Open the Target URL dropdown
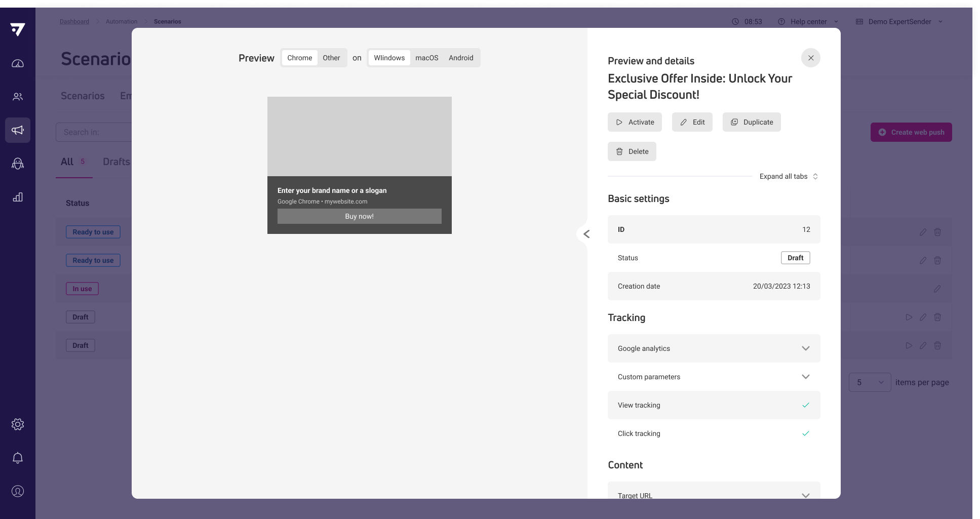Viewport: 980px width, 519px height. (805, 495)
